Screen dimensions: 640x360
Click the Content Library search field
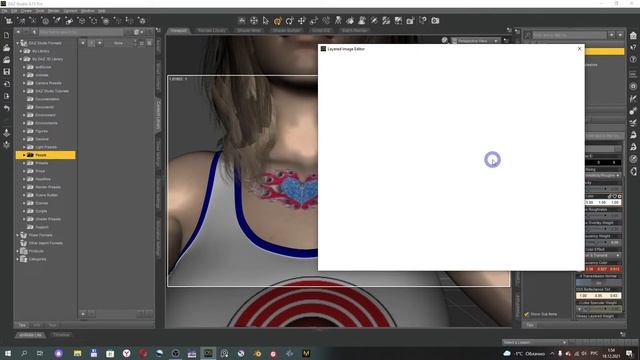81,32
